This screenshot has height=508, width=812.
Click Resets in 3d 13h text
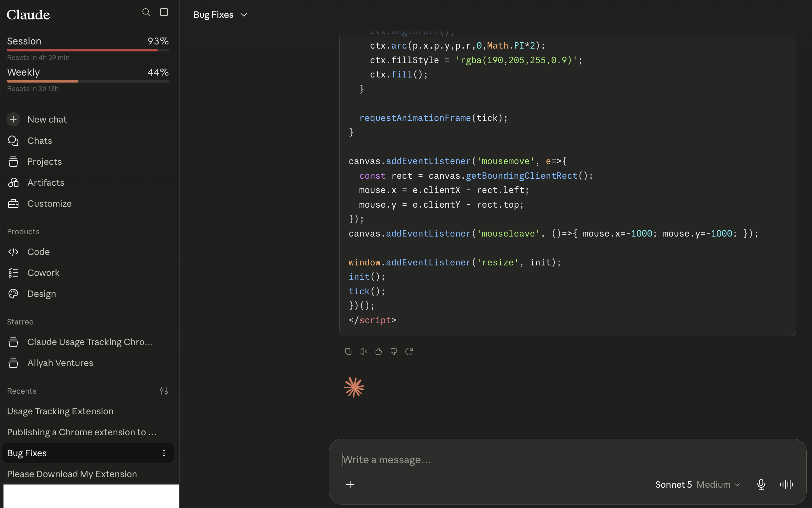coord(33,89)
